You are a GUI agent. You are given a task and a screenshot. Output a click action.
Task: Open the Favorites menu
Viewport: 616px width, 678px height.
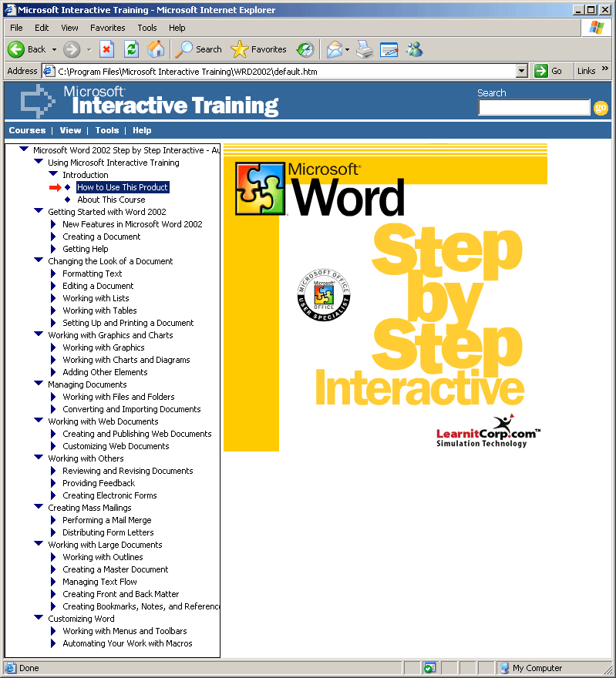point(108,28)
